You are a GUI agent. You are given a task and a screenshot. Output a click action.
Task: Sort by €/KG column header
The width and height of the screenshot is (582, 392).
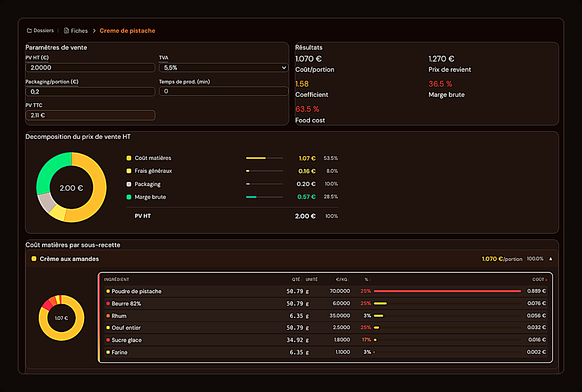pos(342,279)
